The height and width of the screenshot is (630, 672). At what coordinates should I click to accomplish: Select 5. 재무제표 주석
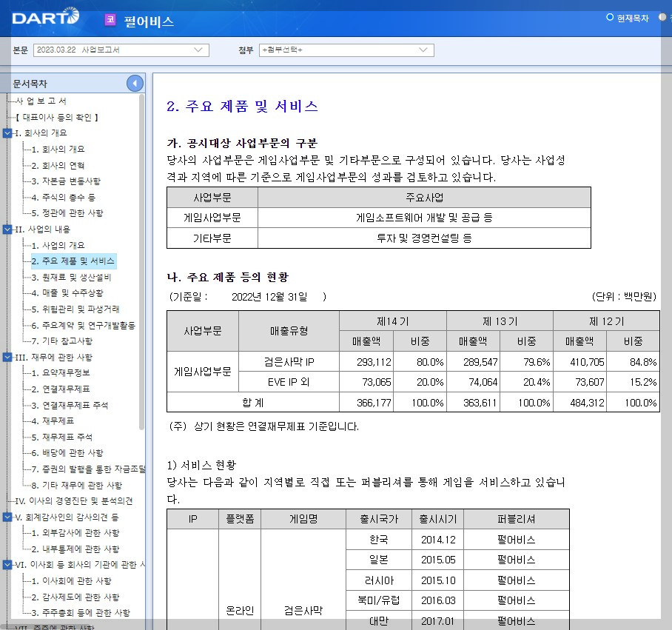click(x=62, y=438)
